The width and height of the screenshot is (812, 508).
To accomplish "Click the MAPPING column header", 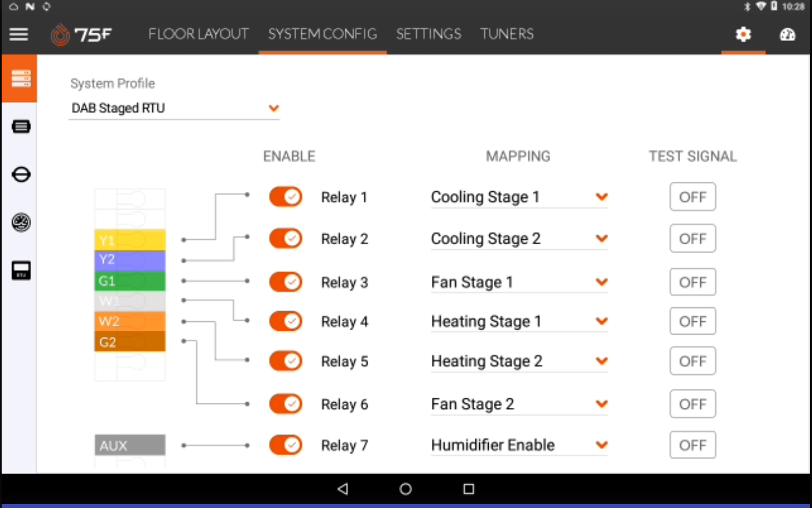I will [x=518, y=156].
